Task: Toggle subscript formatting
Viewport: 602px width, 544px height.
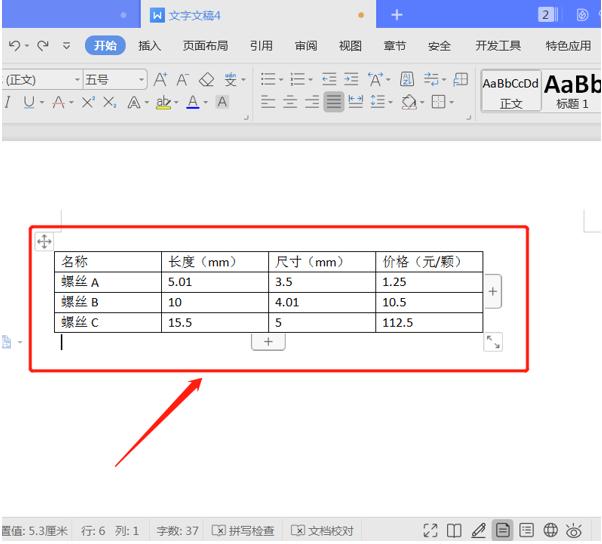Action: [110, 102]
